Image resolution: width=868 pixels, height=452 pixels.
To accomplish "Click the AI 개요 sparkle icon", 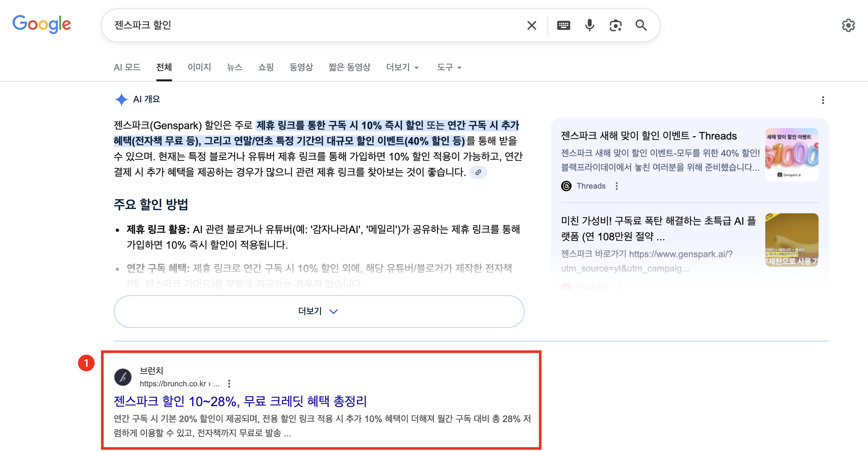I will 121,99.
